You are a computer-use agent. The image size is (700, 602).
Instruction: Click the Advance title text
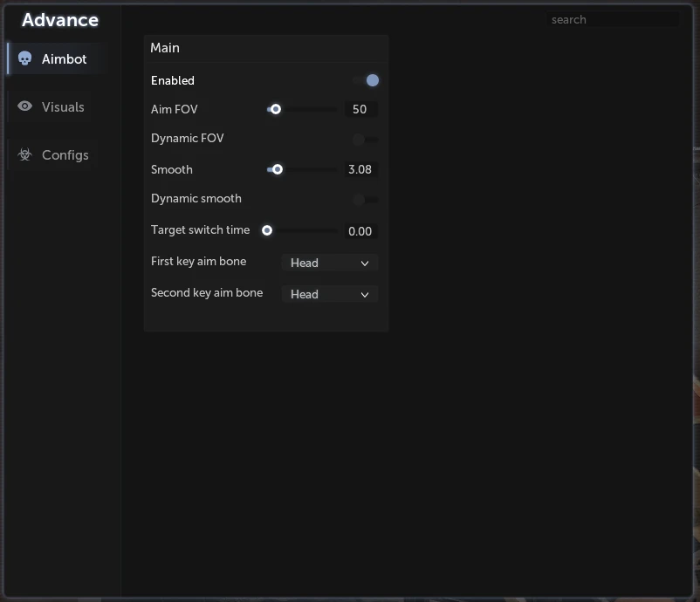point(60,20)
